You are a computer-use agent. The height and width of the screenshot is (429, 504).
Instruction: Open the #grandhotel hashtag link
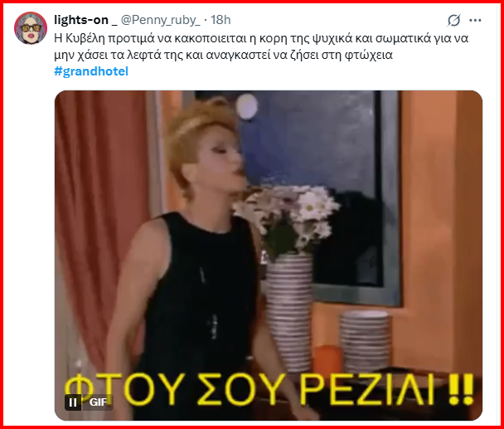pos(91,71)
